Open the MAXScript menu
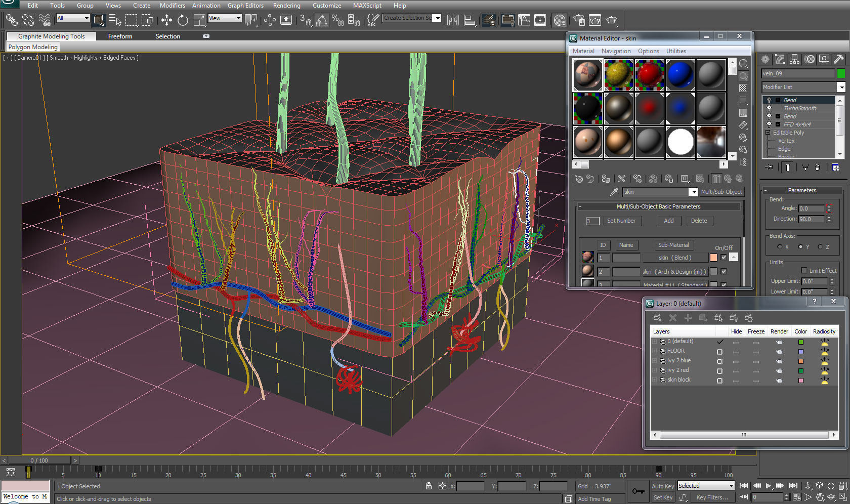This screenshot has width=850, height=504. (367, 6)
